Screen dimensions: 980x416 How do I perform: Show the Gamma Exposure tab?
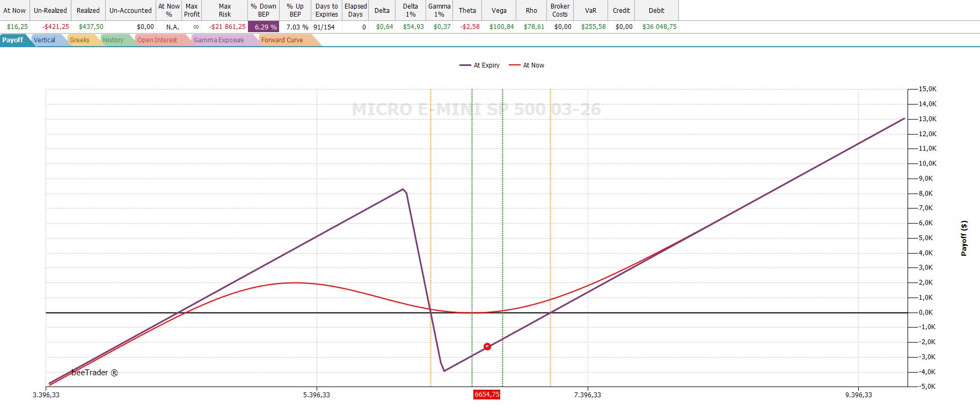(x=218, y=40)
